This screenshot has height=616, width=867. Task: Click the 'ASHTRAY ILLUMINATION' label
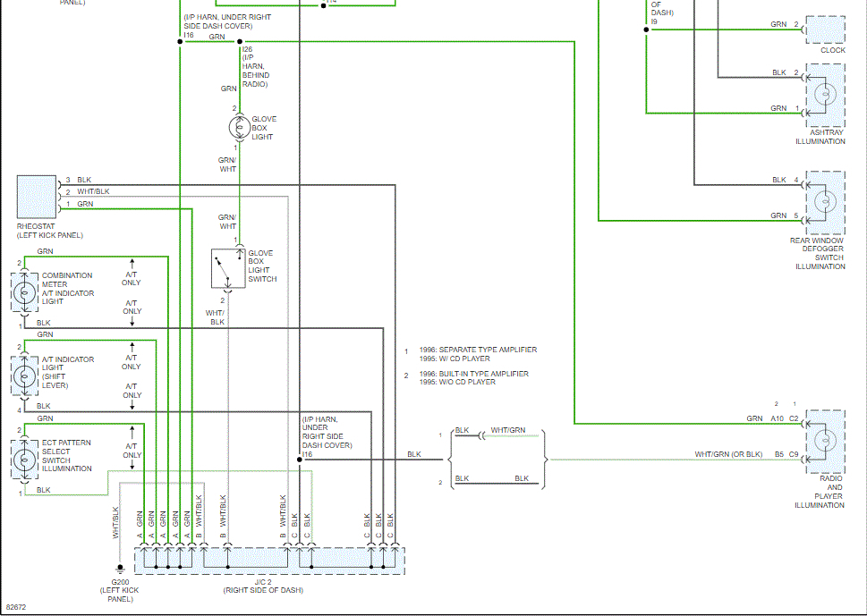click(x=820, y=137)
